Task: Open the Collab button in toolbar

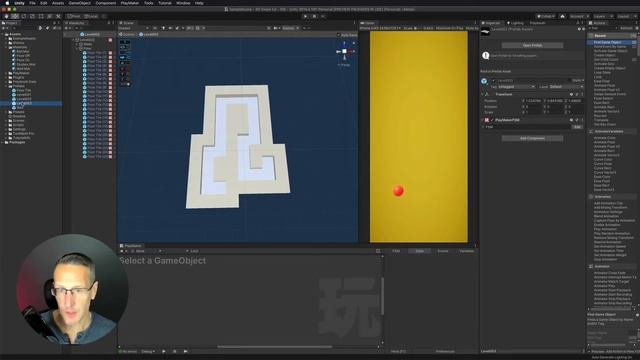Action: pos(545,16)
